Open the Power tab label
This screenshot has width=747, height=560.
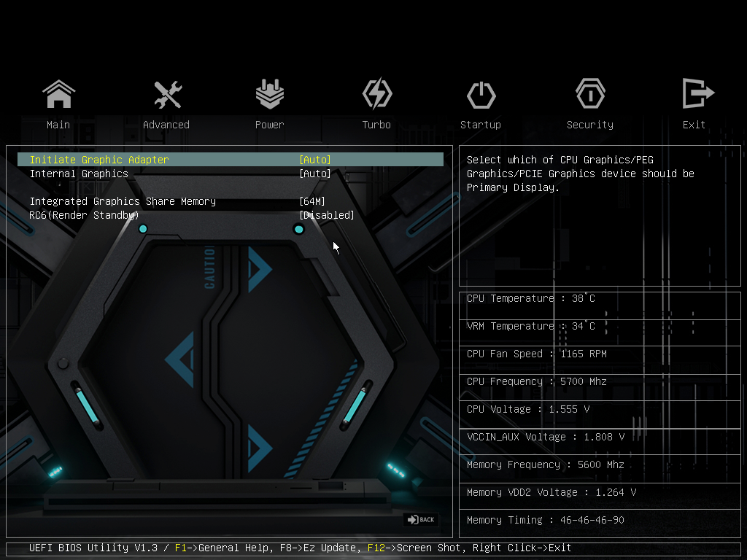(270, 125)
